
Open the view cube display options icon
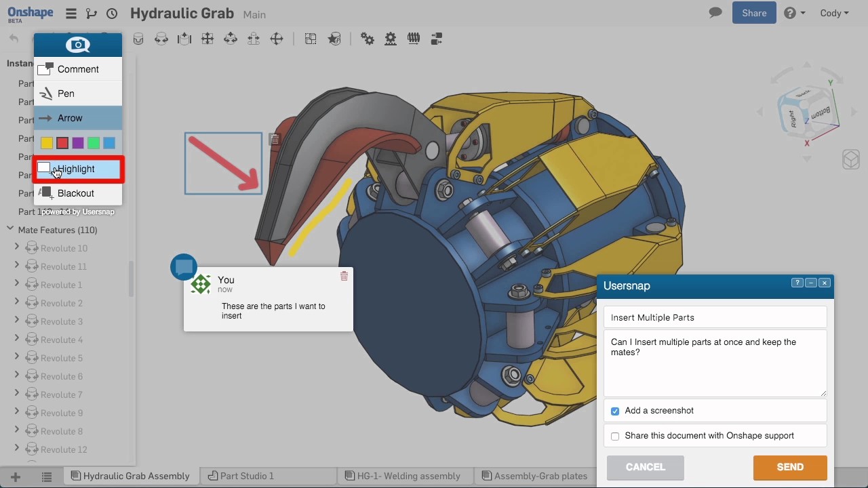(851, 159)
